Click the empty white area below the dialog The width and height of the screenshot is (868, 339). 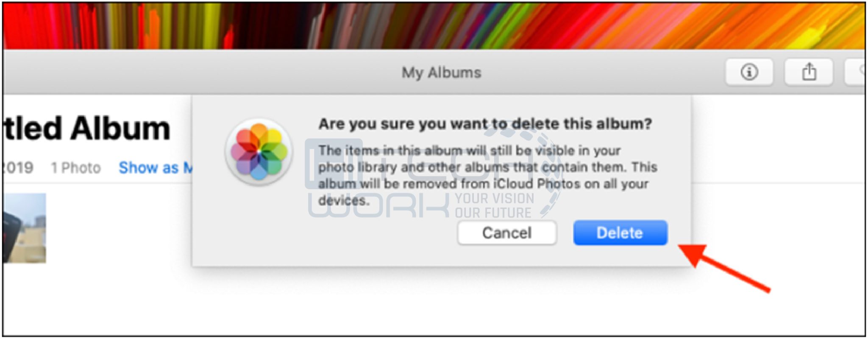pyautogui.click(x=424, y=301)
